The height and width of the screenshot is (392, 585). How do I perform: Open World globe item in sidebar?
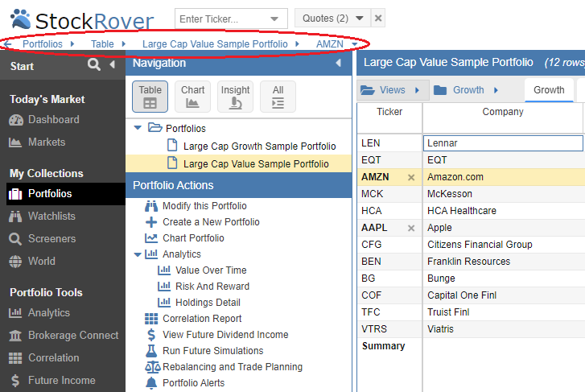click(42, 261)
